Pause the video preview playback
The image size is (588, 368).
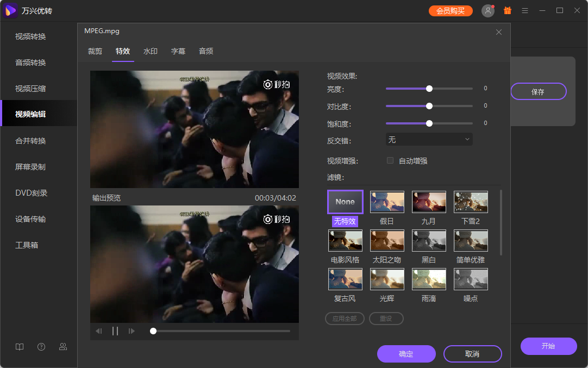pos(115,331)
